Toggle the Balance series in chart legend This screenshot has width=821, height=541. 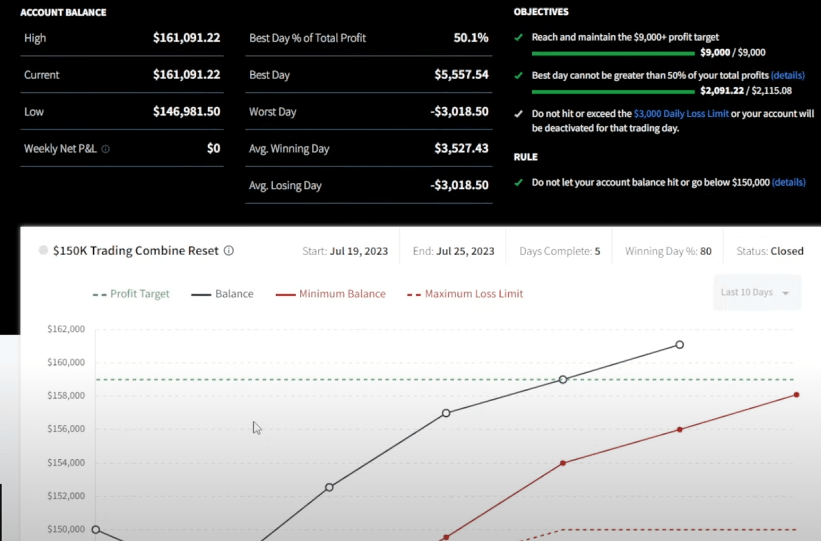click(x=221, y=294)
